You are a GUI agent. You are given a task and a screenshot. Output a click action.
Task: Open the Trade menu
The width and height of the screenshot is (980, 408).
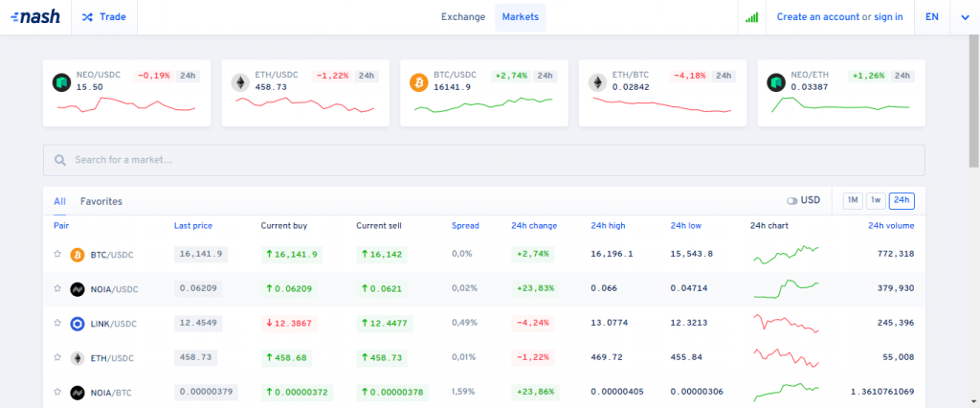pyautogui.click(x=103, y=17)
